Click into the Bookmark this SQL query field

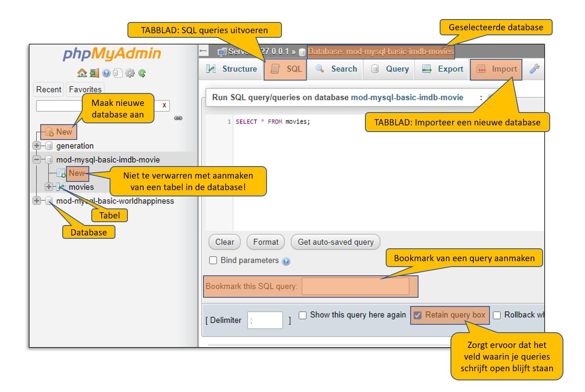click(355, 287)
